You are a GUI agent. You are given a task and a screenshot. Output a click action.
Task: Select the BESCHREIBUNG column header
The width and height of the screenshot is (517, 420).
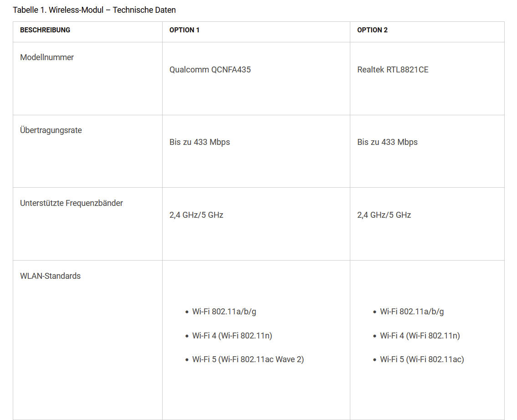click(45, 30)
